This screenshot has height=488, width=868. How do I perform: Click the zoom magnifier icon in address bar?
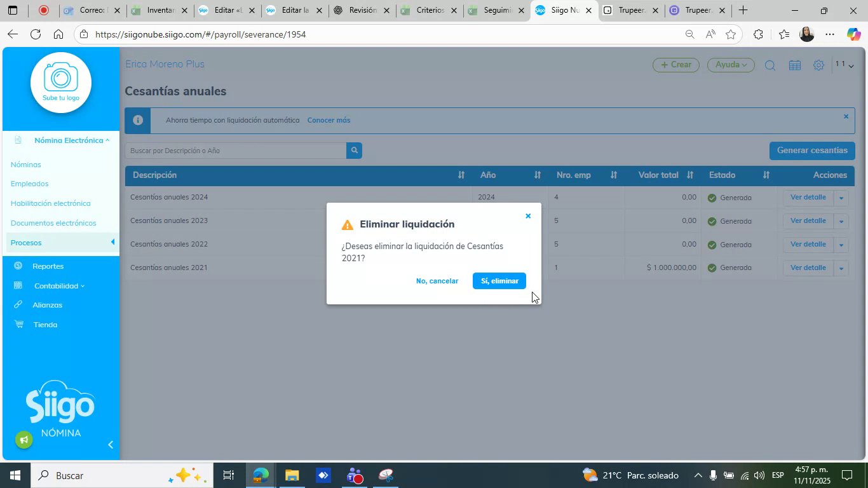[689, 34]
